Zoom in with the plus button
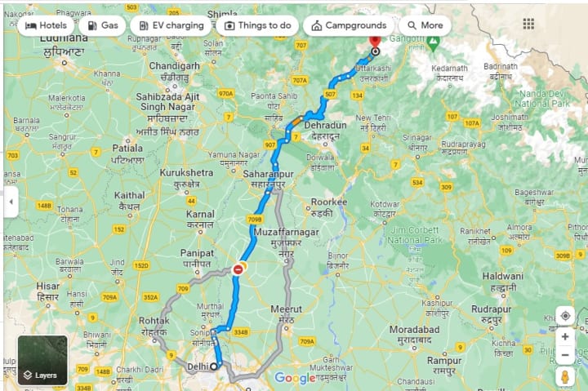This screenshot has height=391, width=588. tap(565, 336)
